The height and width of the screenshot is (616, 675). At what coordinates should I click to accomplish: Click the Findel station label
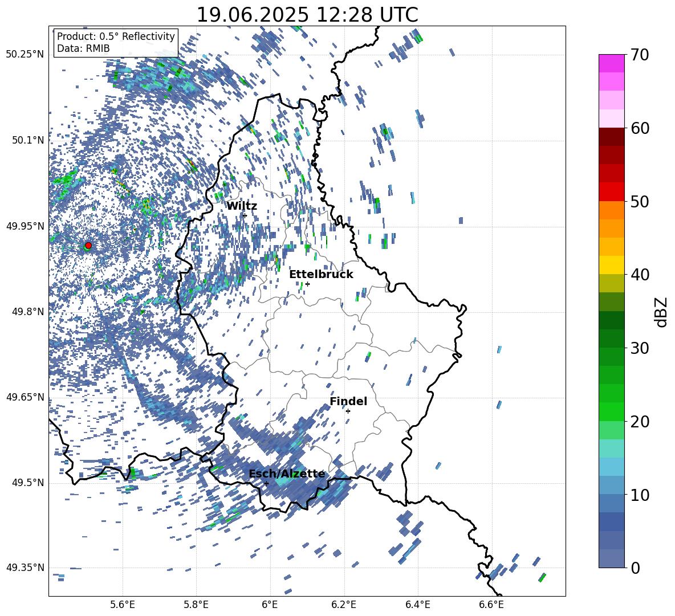click(348, 401)
